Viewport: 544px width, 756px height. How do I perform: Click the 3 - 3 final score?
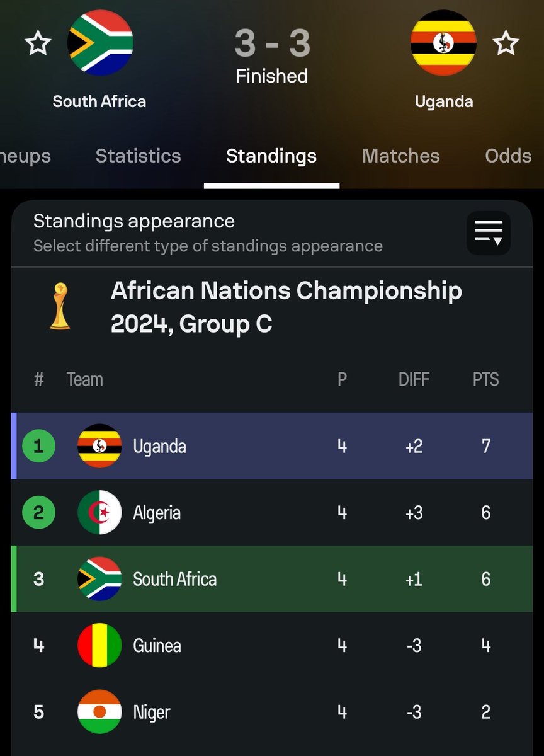[x=272, y=43]
